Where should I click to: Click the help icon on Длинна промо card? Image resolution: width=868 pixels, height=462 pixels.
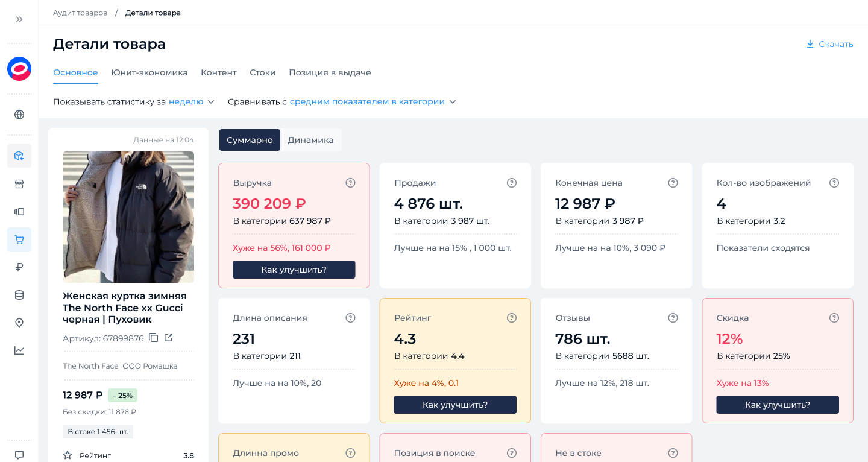pyautogui.click(x=350, y=453)
